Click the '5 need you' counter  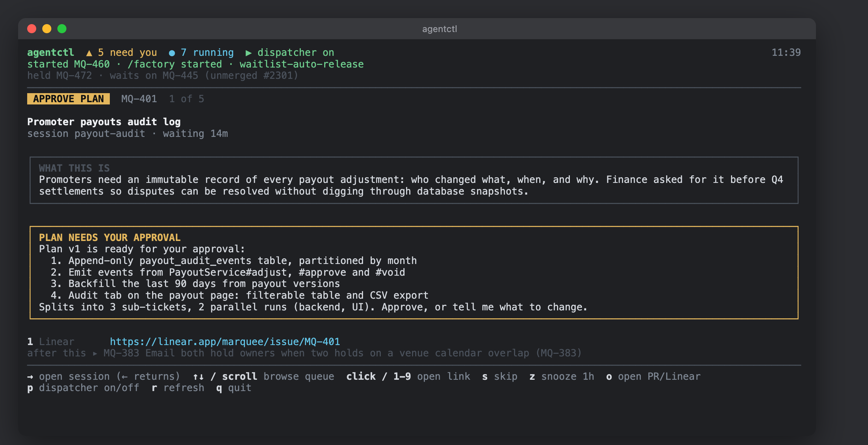click(x=127, y=52)
